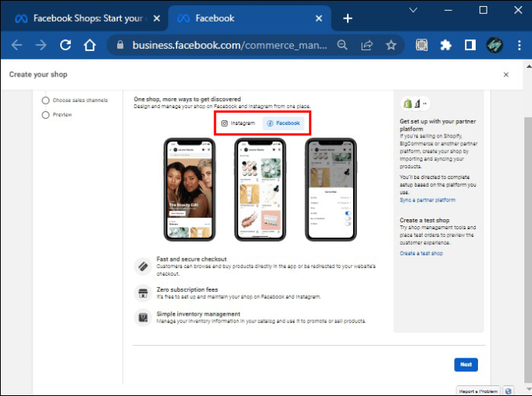Click the Next button
The image size is (532, 396).
(x=466, y=364)
